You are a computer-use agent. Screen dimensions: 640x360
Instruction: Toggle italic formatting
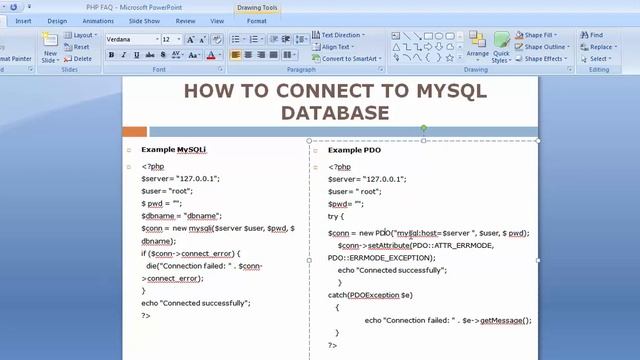click(x=124, y=55)
